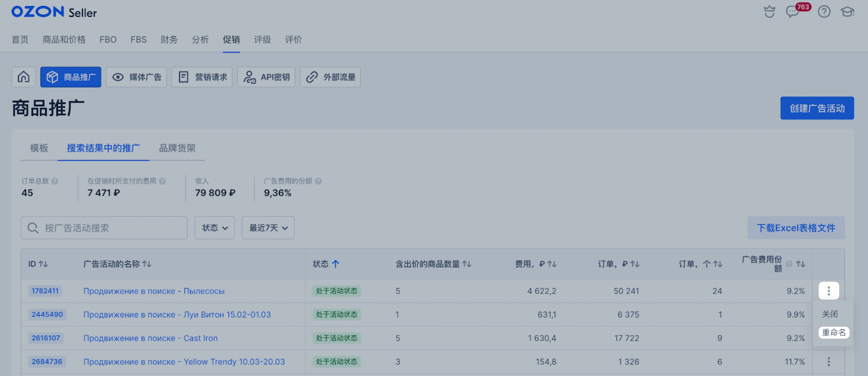Switch to the 品牌货架 tab
Screen dimensions: 868x376
point(177,148)
